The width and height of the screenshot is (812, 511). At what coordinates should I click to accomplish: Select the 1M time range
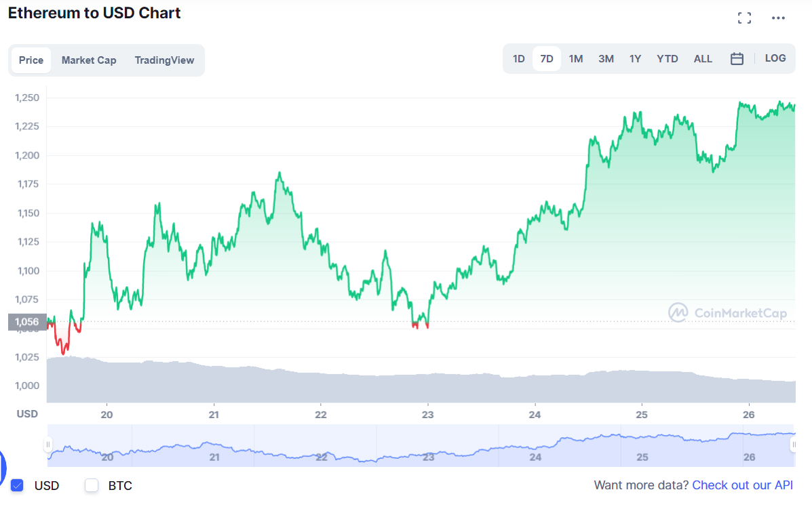[576, 59]
